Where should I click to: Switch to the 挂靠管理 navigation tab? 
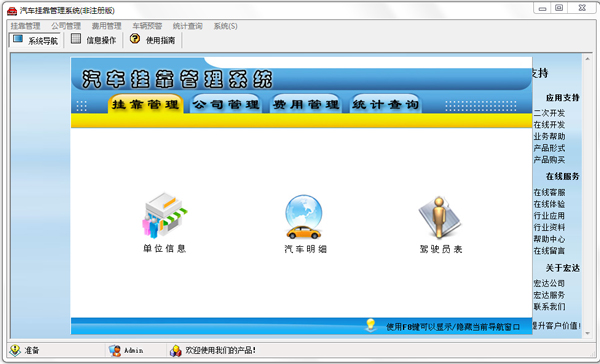click(x=146, y=104)
